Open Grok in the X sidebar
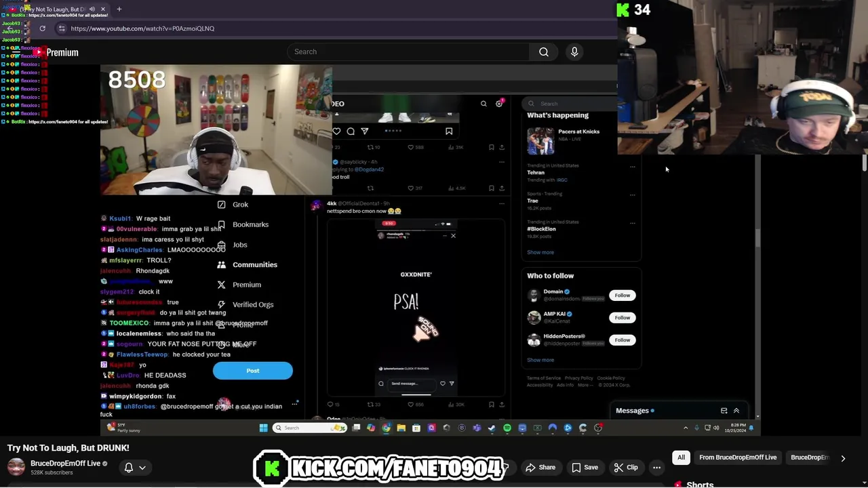The width and height of the screenshot is (868, 488). [x=233, y=205]
